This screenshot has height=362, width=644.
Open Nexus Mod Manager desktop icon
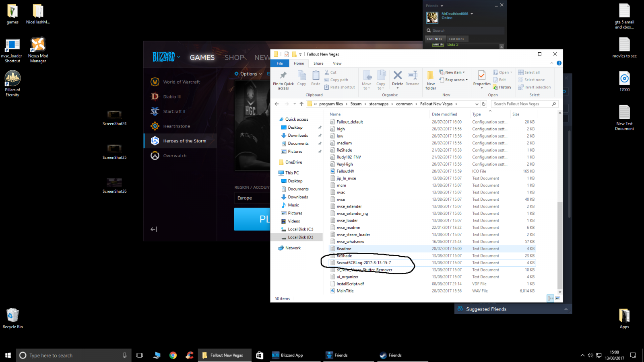[x=38, y=50]
